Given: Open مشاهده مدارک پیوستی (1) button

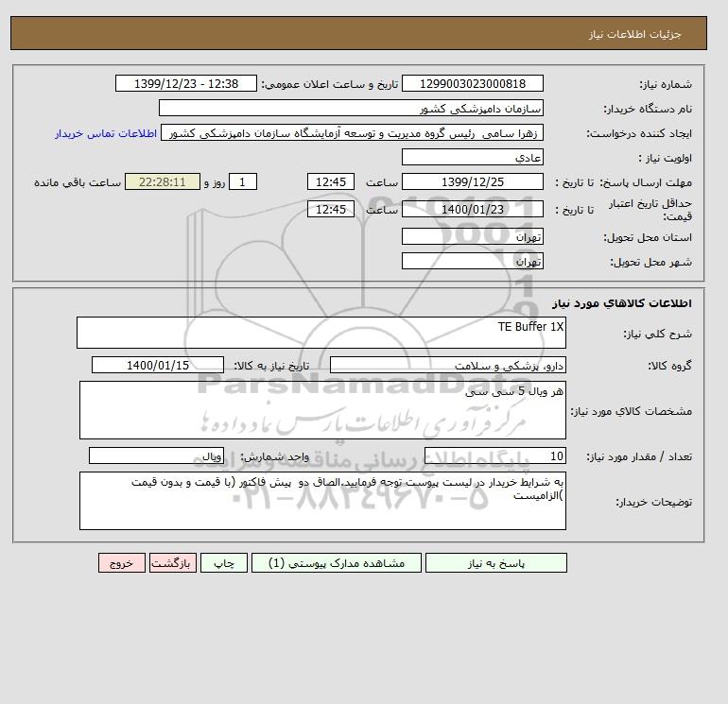Looking at the screenshot, I should click(x=337, y=563).
